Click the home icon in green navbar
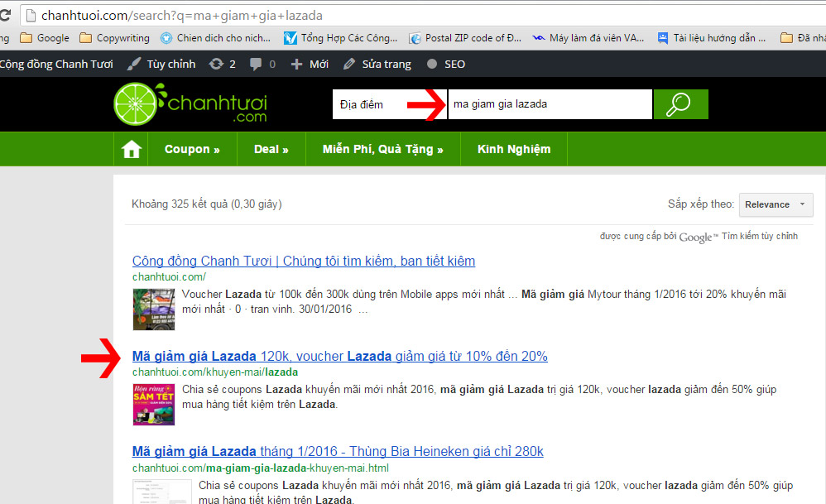This screenshot has width=826, height=504. 131,149
